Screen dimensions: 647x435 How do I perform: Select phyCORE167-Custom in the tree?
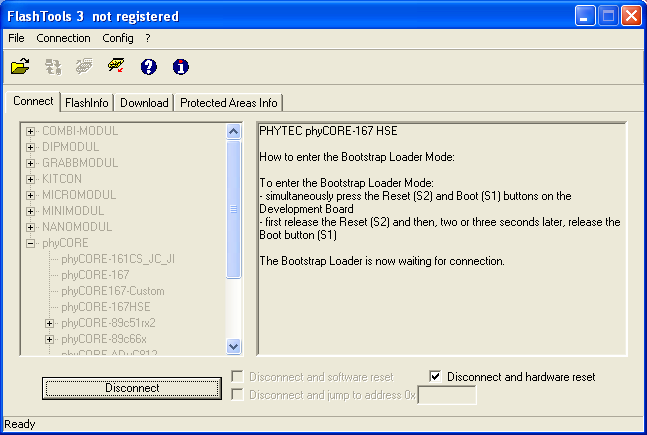113,291
